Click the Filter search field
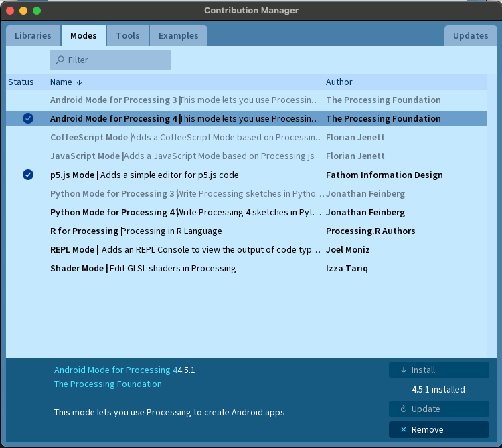 pos(110,60)
